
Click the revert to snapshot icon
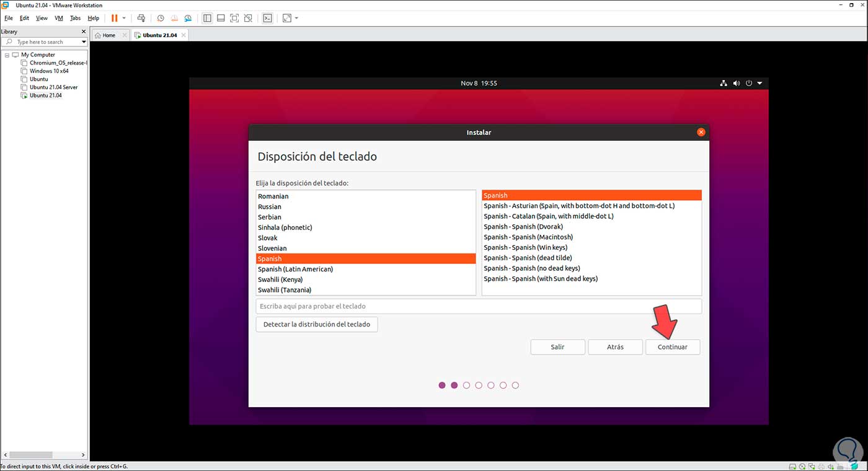pyautogui.click(x=175, y=18)
